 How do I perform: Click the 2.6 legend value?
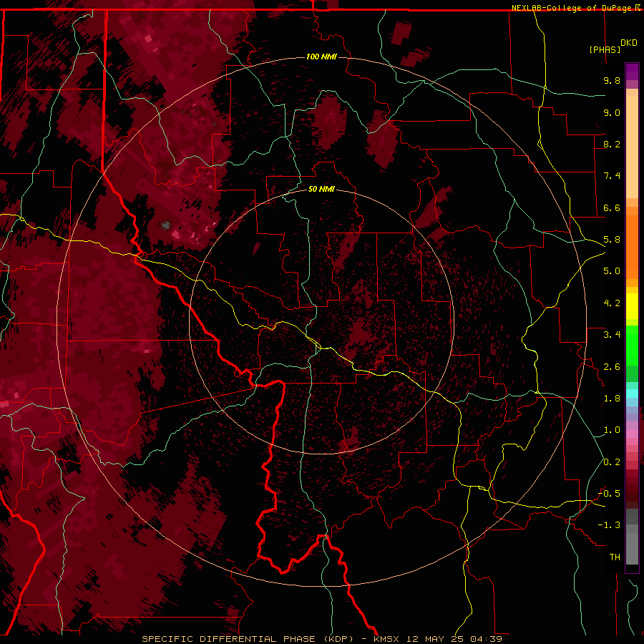click(x=612, y=367)
